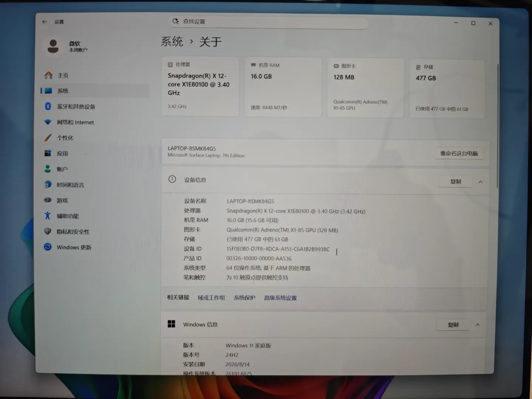This screenshot has width=532, height=399.
Task: Click the Personalization brush icon
Action: (48, 137)
